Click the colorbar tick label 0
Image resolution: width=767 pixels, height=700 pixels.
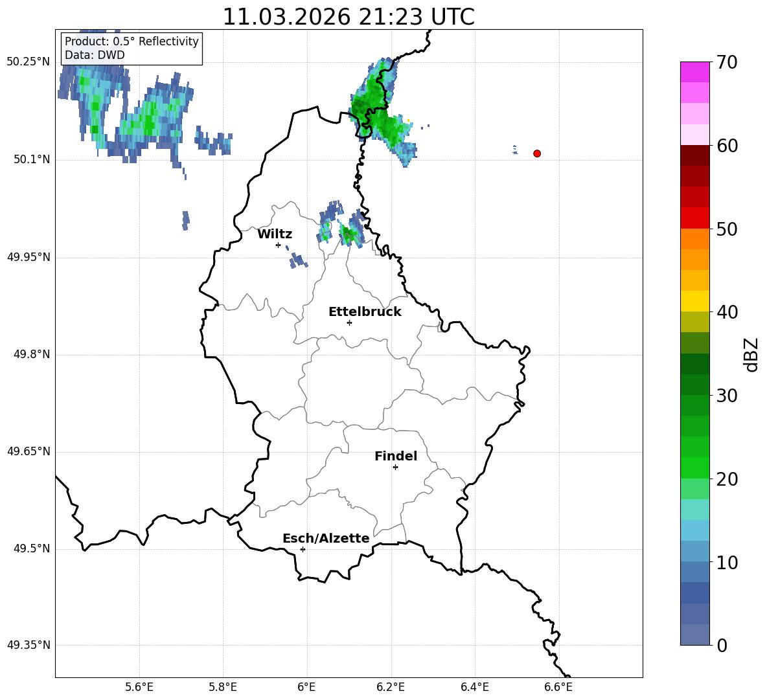pyautogui.click(x=722, y=645)
